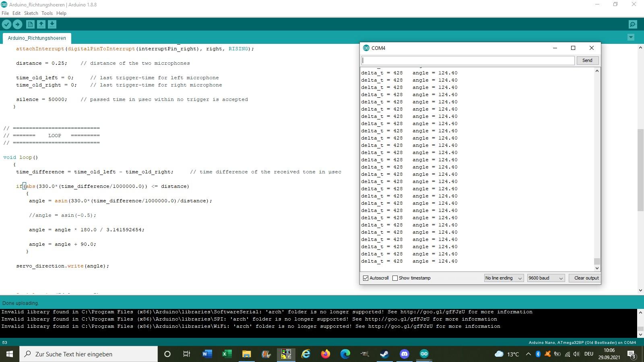Open Serial Monitor magnifier icon in toolbar

point(633,25)
